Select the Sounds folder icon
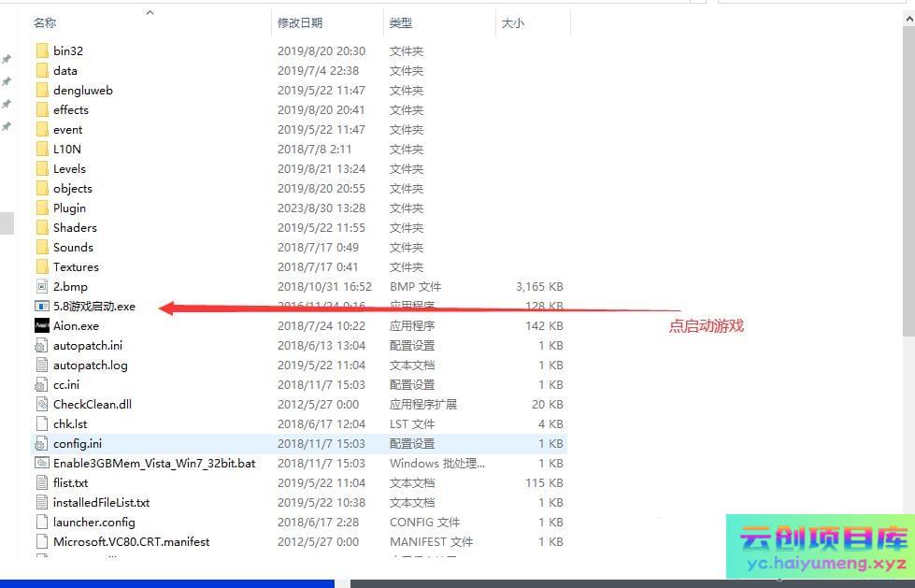915x588 pixels. (x=42, y=247)
